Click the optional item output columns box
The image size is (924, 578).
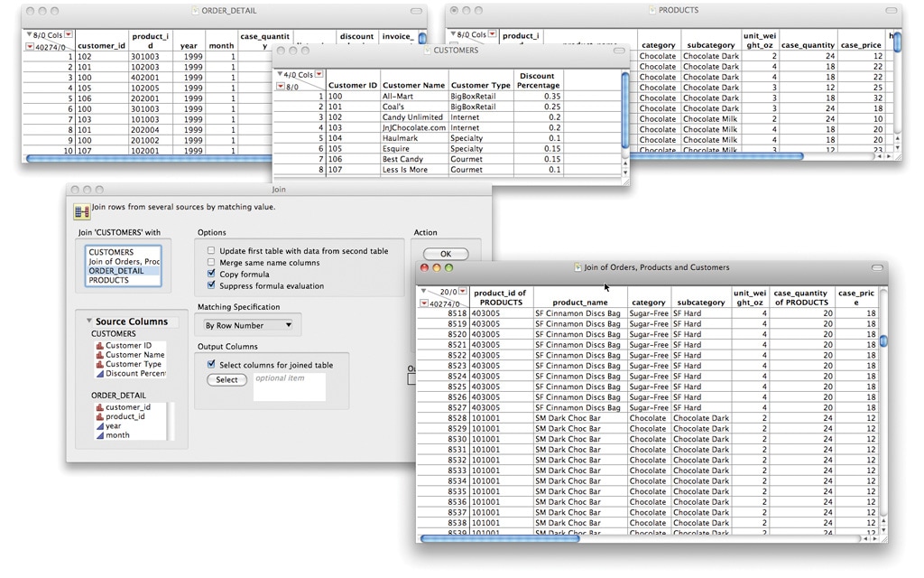click(290, 387)
